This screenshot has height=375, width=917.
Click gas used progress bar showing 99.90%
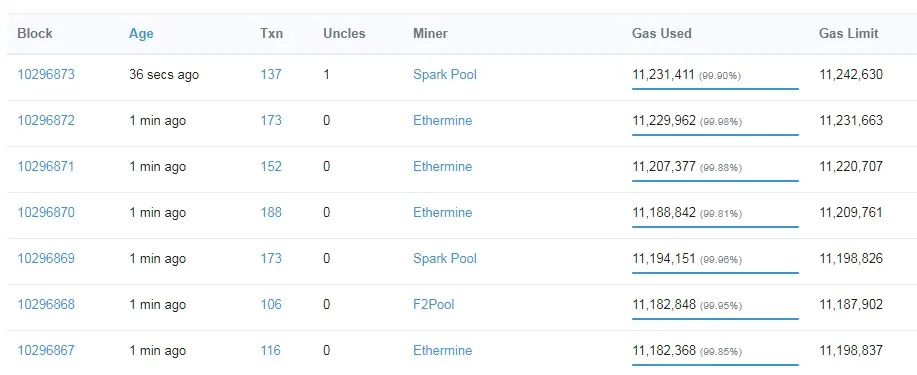(715, 89)
